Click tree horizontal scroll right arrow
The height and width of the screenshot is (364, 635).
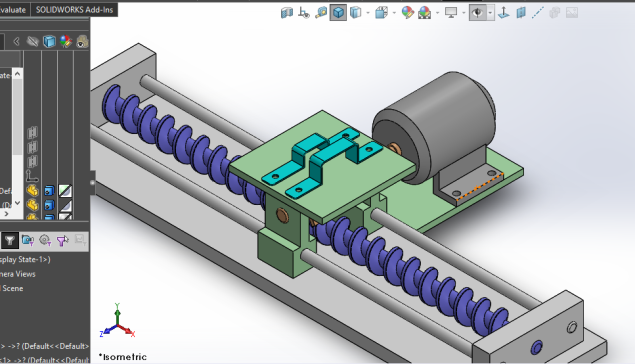click(6, 213)
